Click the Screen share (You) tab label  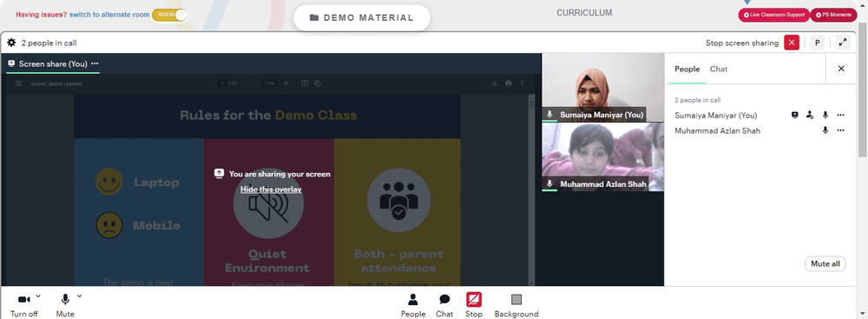53,63
